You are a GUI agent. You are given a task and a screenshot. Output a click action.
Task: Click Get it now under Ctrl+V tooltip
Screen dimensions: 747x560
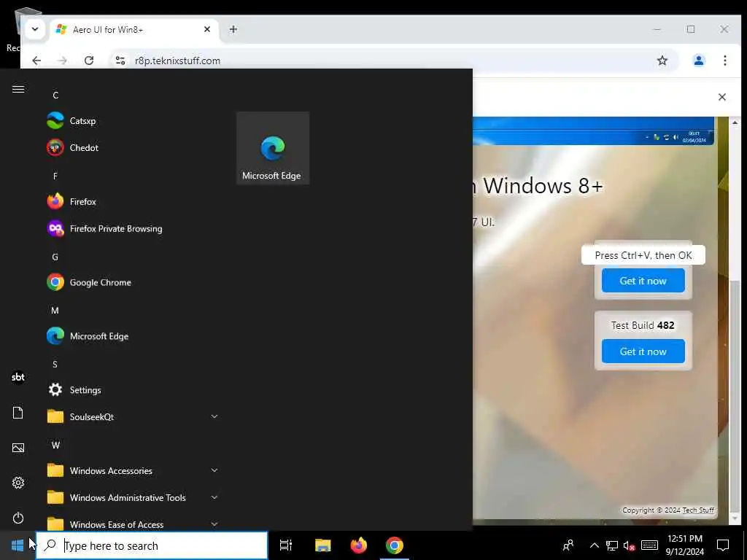tap(643, 281)
